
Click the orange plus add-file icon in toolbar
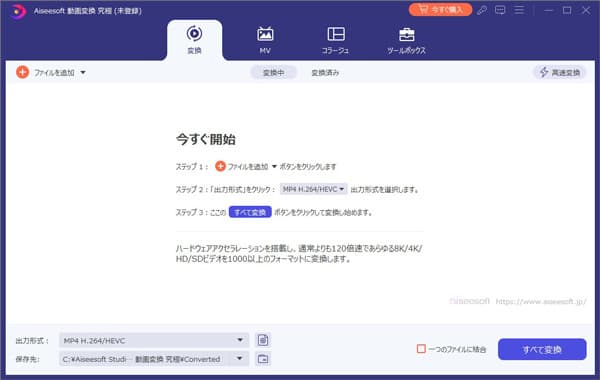tap(23, 72)
